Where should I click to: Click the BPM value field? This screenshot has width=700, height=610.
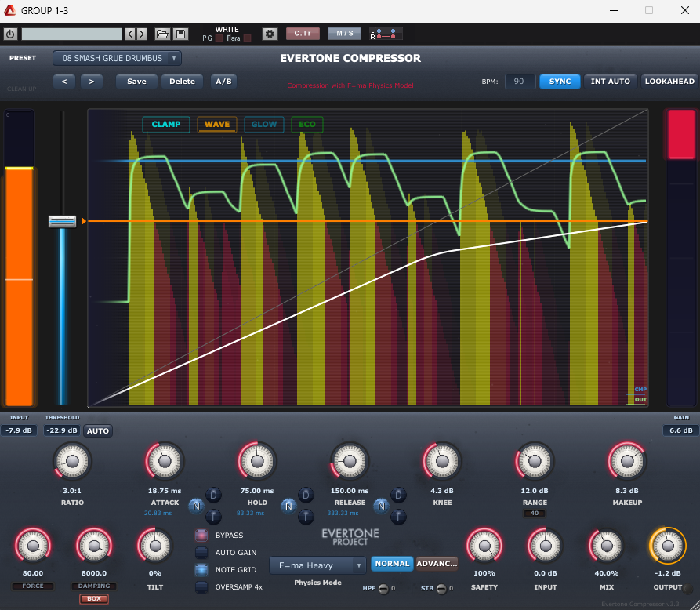point(520,82)
